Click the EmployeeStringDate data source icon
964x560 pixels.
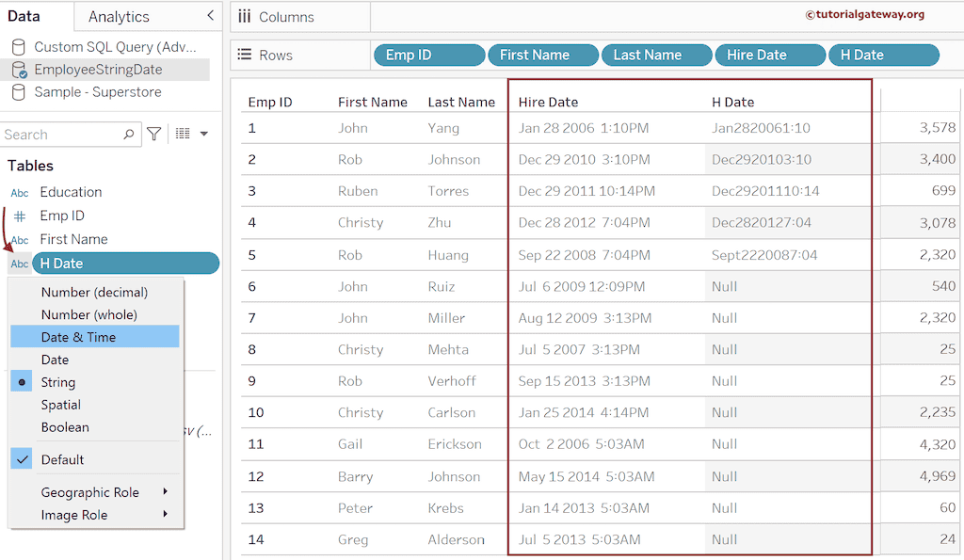pos(19,70)
